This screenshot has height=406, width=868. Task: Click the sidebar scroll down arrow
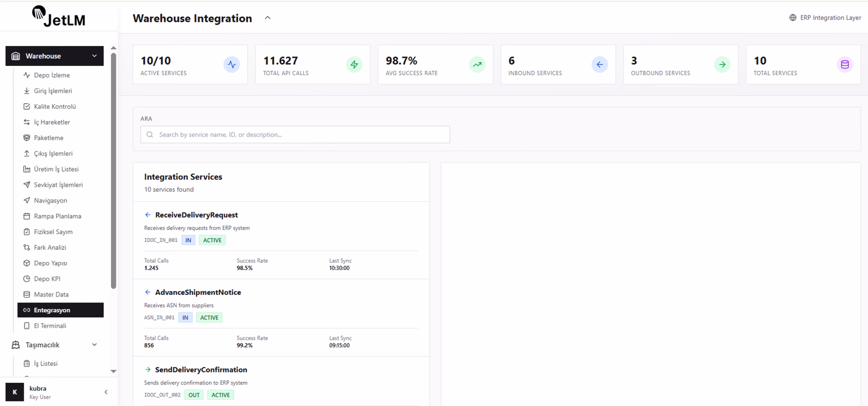point(114,371)
